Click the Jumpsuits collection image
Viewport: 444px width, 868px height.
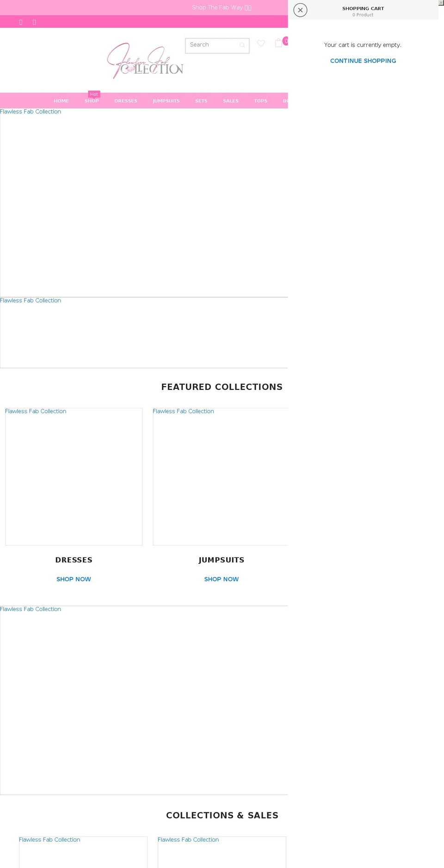click(x=220, y=476)
